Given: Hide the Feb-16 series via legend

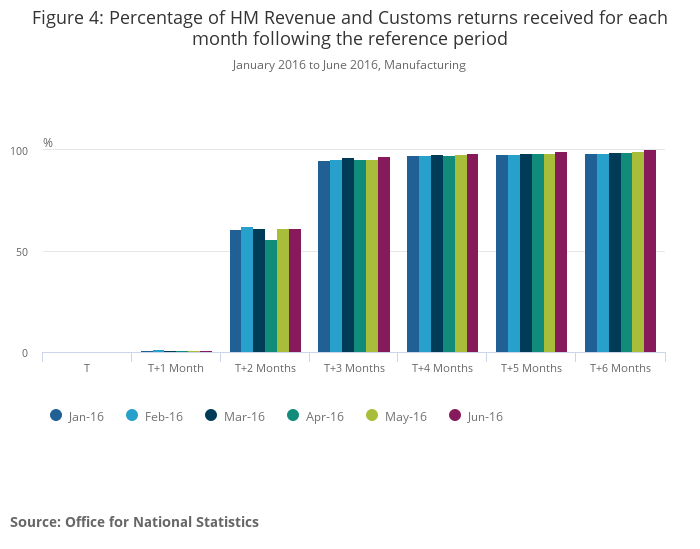Looking at the screenshot, I should coord(154,416).
